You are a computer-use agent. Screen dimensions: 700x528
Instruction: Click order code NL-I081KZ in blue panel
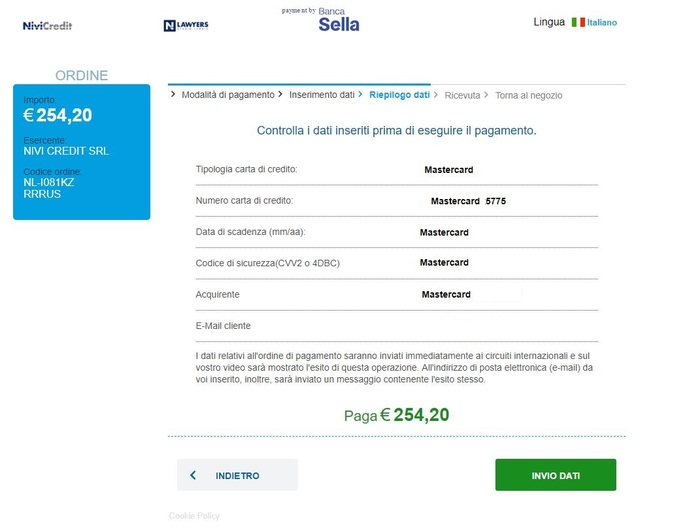coord(49,183)
